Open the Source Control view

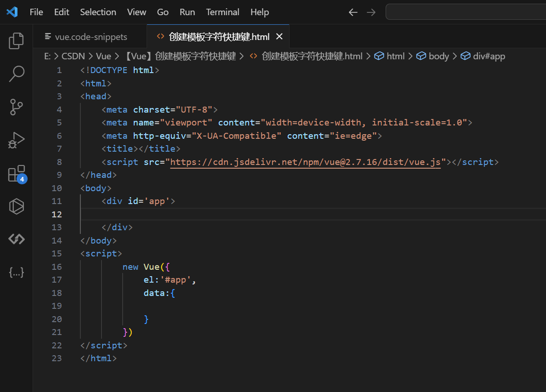[x=17, y=107]
